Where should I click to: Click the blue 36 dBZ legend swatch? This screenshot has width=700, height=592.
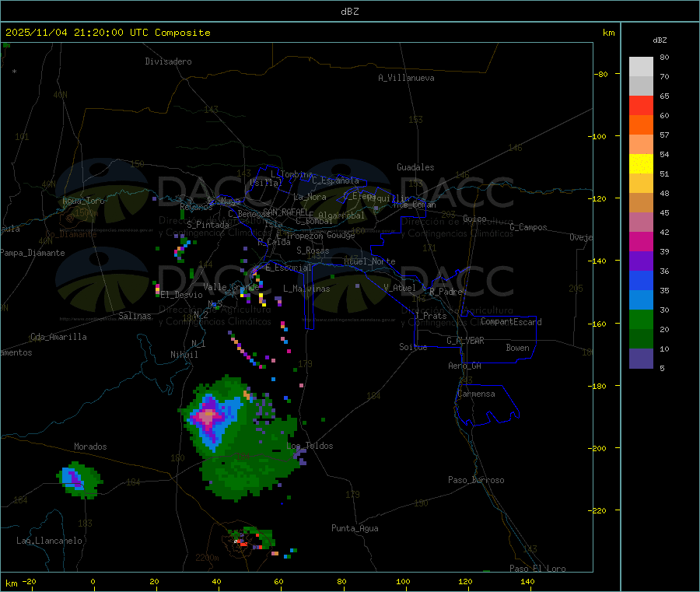(x=641, y=280)
